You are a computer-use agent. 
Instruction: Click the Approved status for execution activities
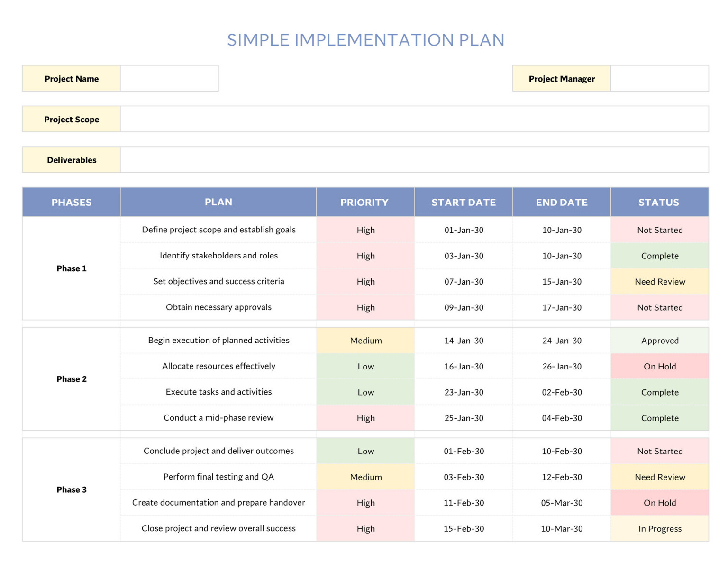pyautogui.click(x=659, y=340)
